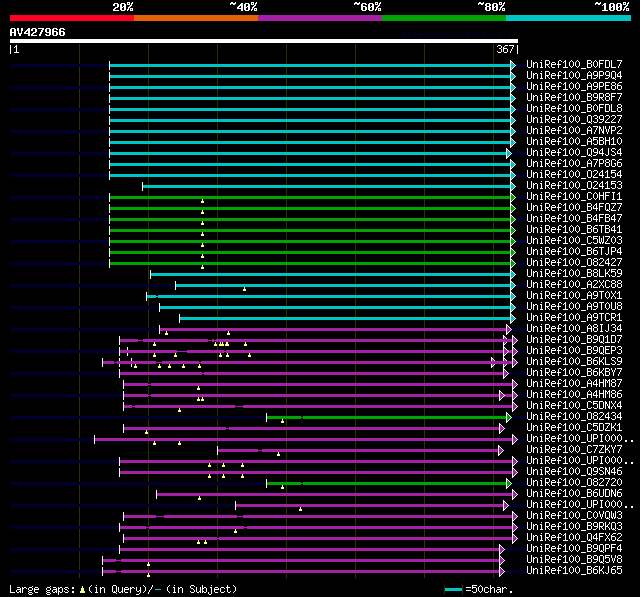Click the 367 query end position label
Image resolution: width=640 pixels, height=597 pixels.
click(505, 49)
